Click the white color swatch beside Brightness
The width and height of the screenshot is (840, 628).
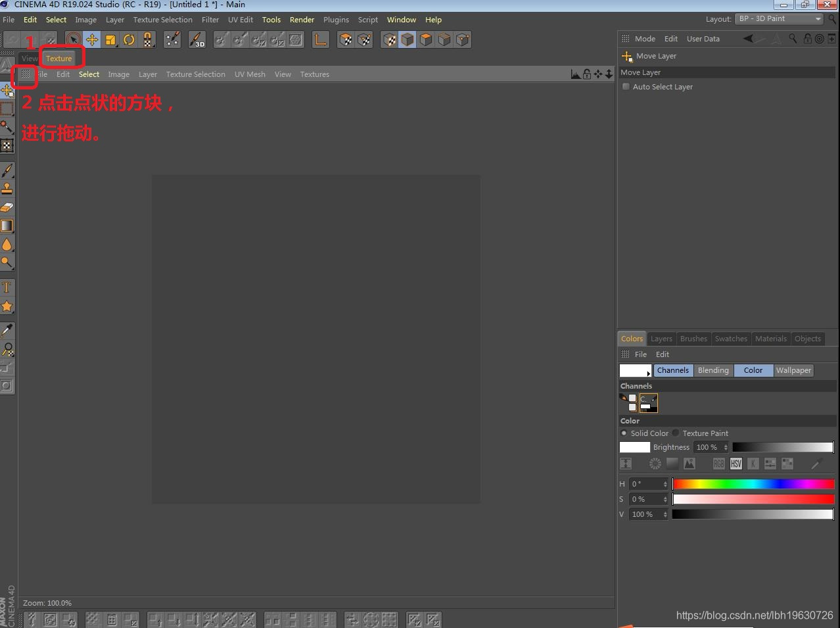click(x=635, y=447)
